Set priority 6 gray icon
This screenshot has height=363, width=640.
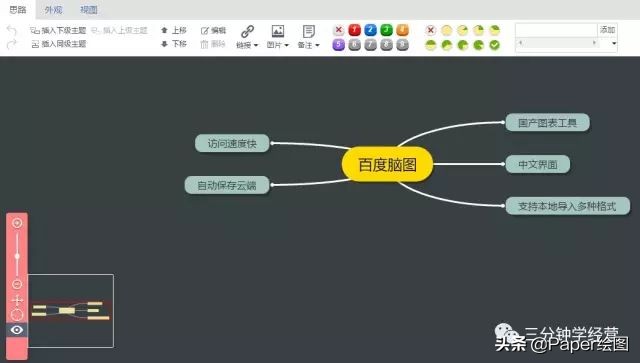354,45
